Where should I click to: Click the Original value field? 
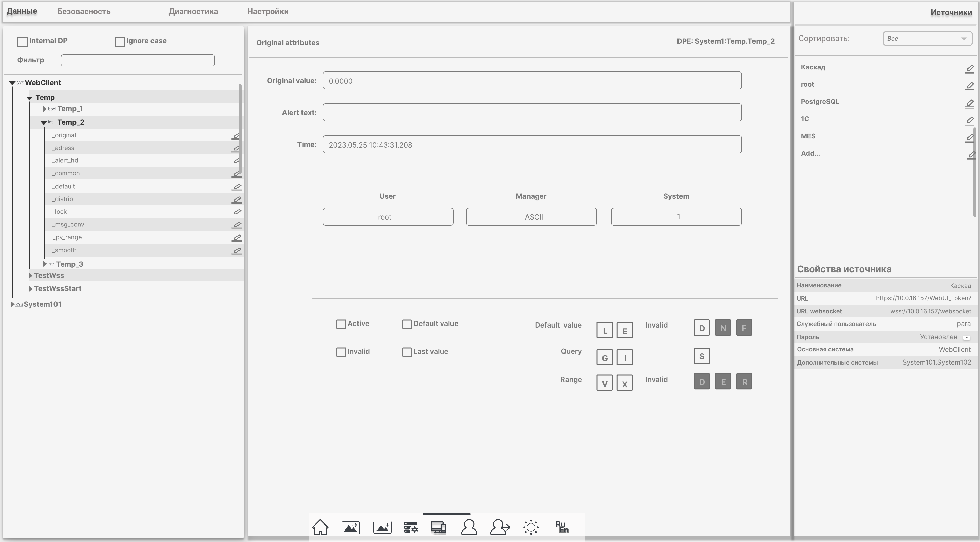coord(532,80)
